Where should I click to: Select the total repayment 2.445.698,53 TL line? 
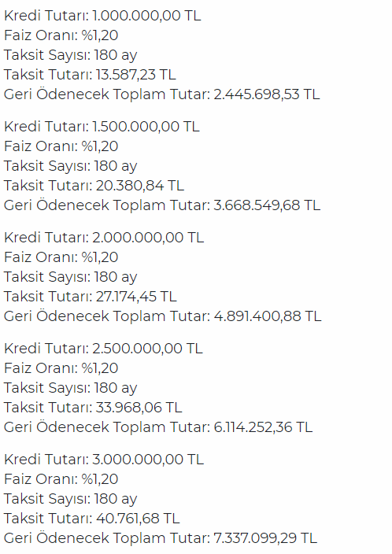click(x=162, y=94)
